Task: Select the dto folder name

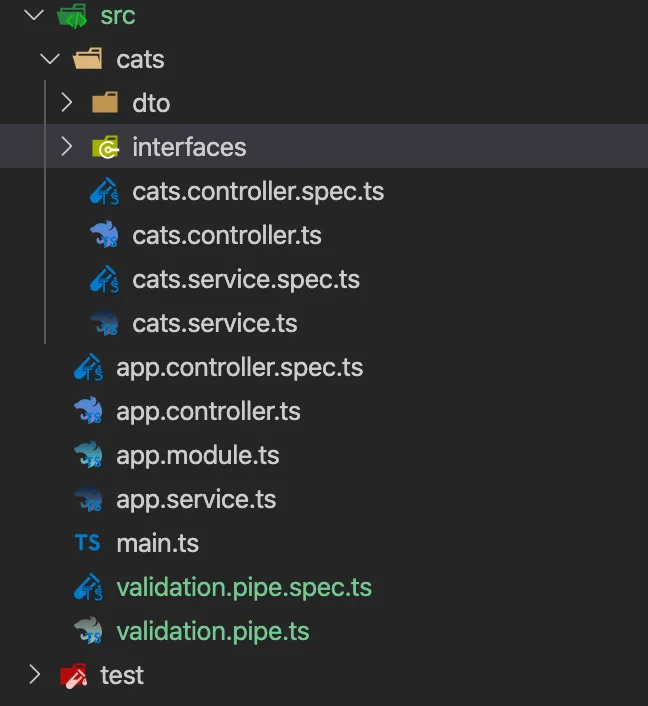Action: 151,103
